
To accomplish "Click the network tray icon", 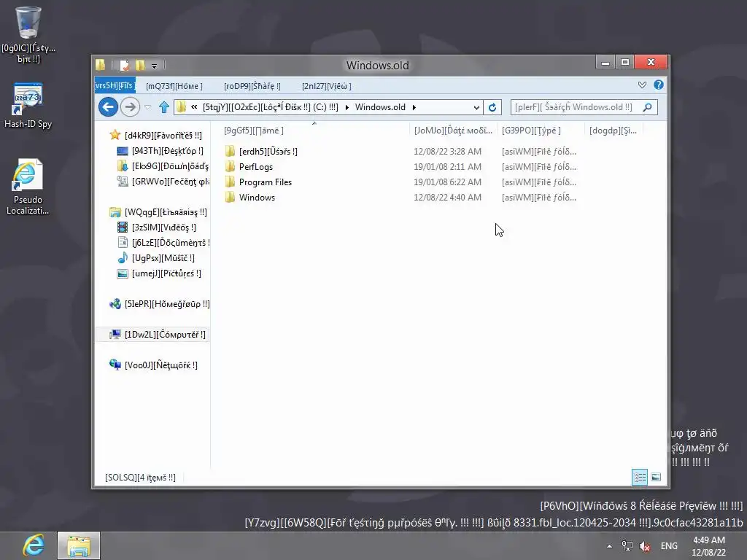I will click(627, 546).
